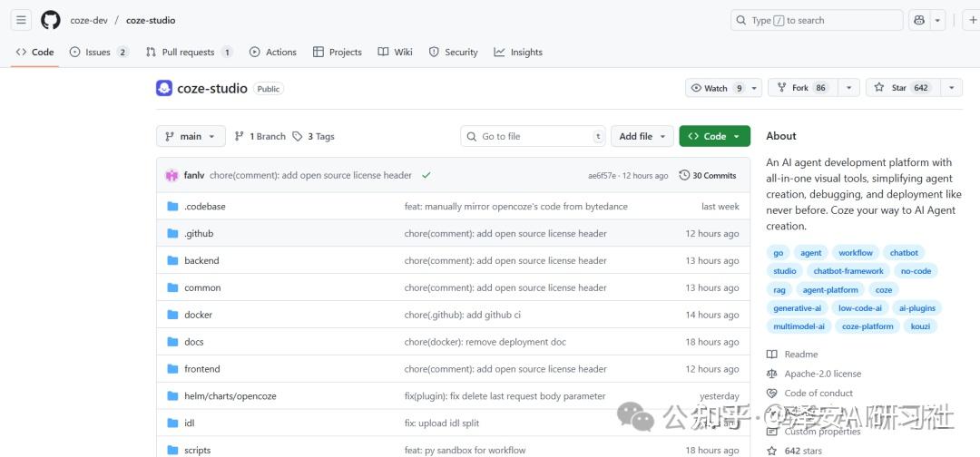Open the coze-dev owner link
This screenshot has width=980, height=457.
click(89, 20)
